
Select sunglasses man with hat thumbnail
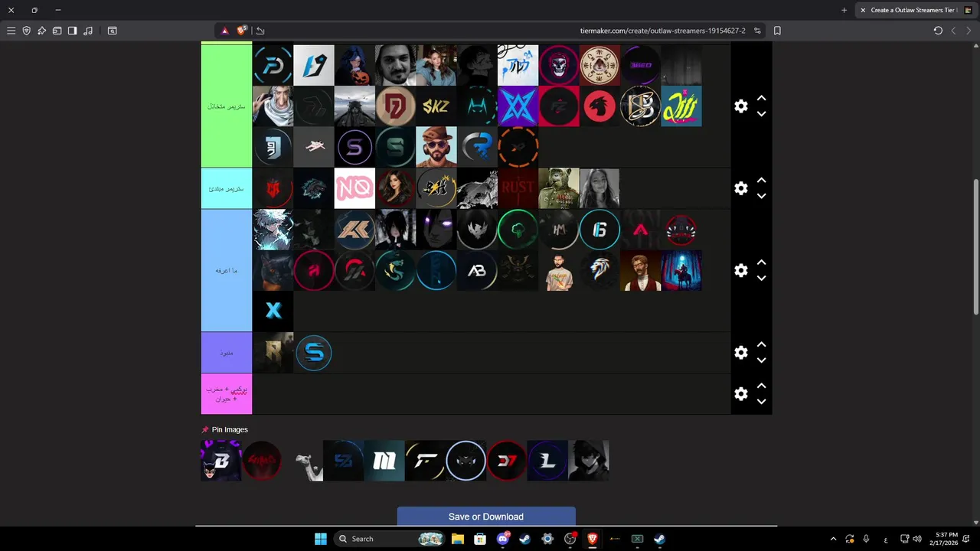[436, 147]
